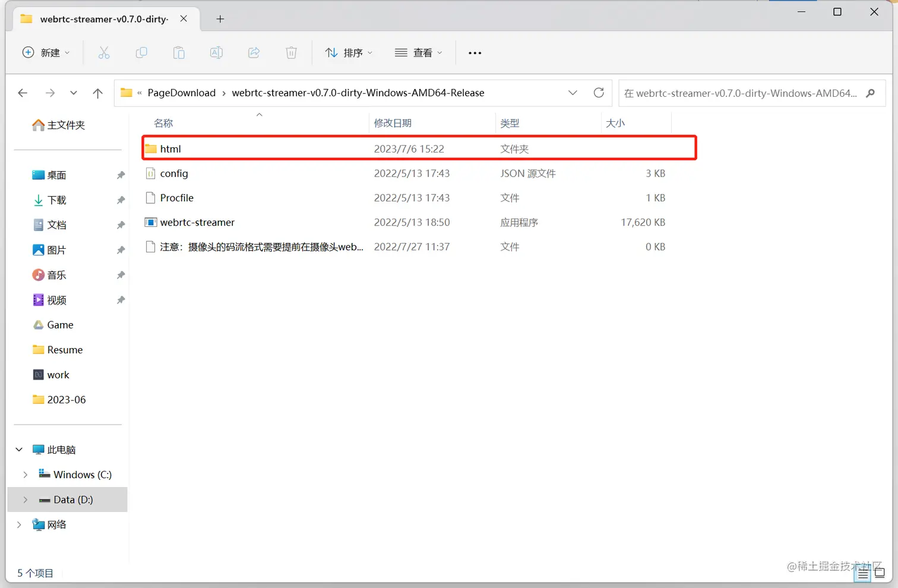Click PageDownload in the address path
Screen dimensions: 898x588
pyautogui.click(x=182, y=93)
